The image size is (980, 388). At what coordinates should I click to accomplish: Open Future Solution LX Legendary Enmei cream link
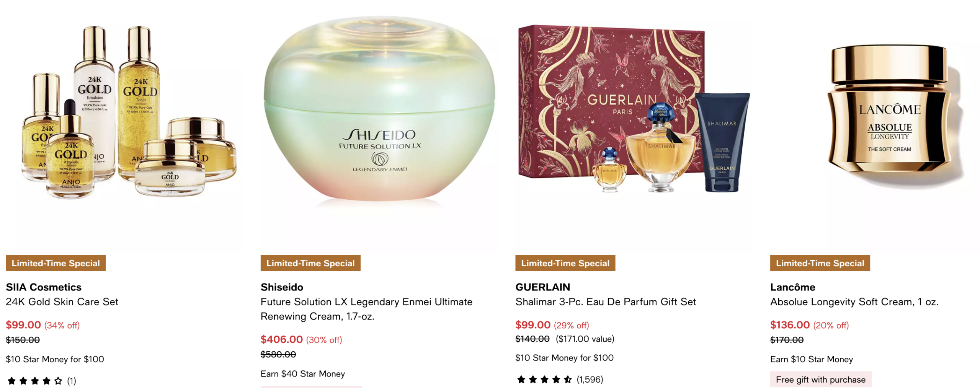point(366,309)
